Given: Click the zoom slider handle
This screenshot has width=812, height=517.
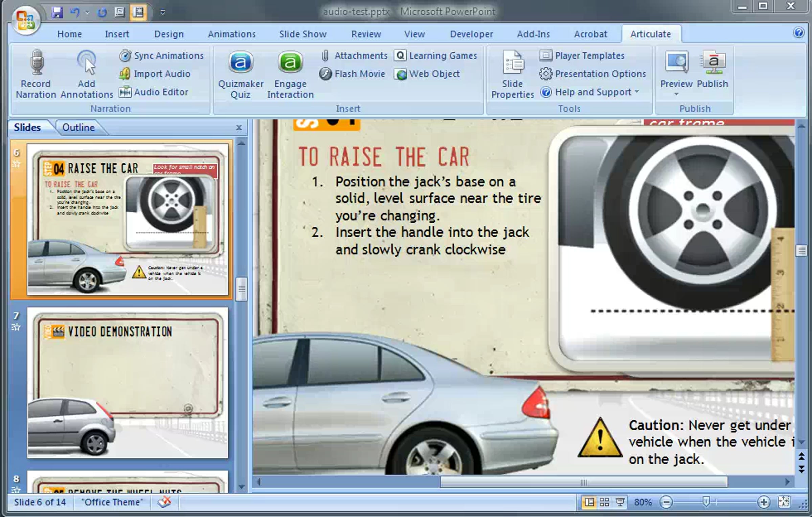Looking at the screenshot, I should pyautogui.click(x=706, y=501).
